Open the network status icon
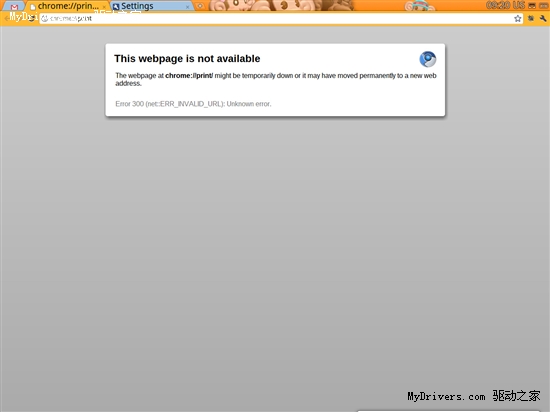Screen dimensions: 550x412 pos(532,5)
